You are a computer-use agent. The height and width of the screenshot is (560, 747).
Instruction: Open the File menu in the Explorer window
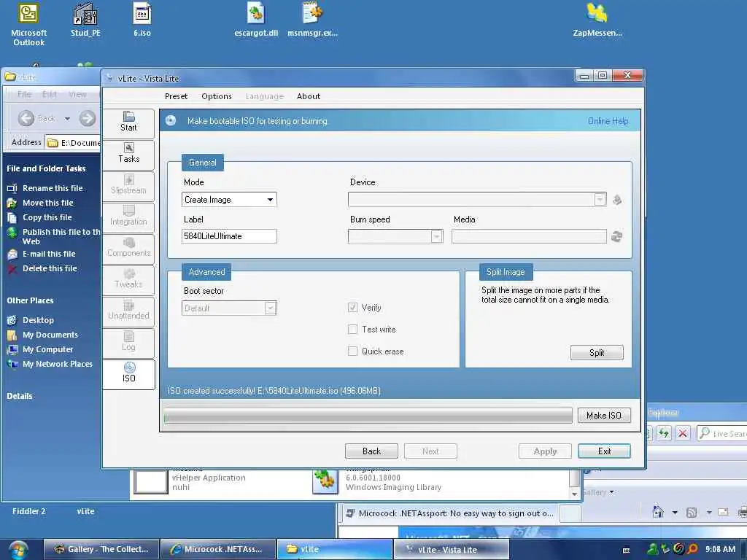24,94
